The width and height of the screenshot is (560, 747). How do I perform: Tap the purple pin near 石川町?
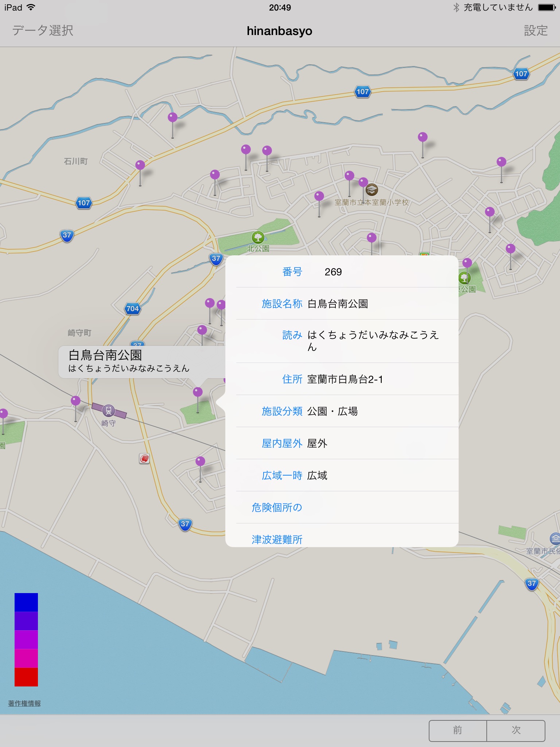point(140,166)
